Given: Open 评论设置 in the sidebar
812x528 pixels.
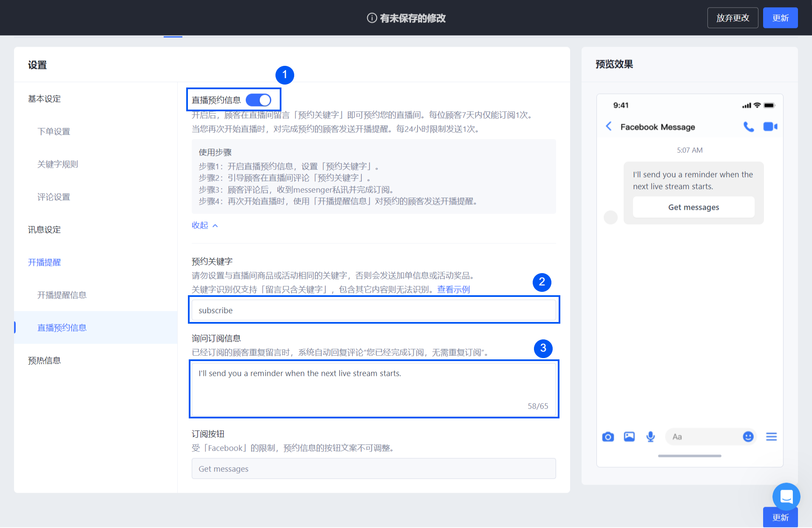Looking at the screenshot, I should [x=54, y=197].
